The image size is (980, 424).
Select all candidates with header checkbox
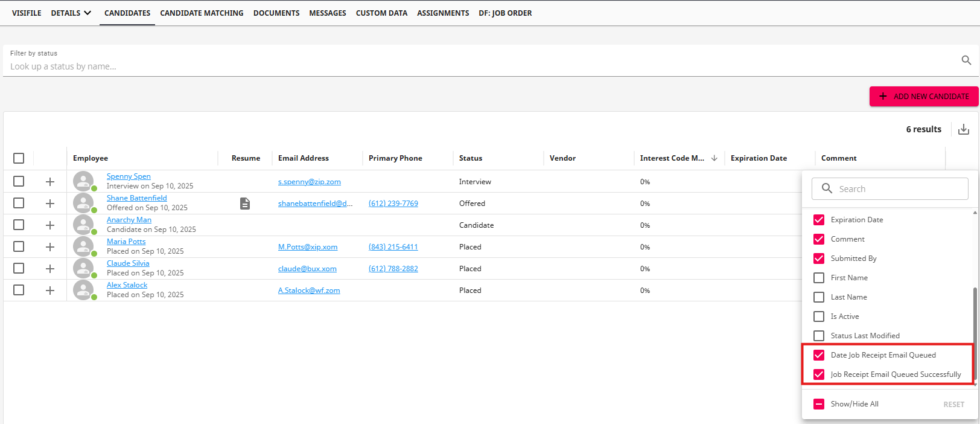pos(19,158)
